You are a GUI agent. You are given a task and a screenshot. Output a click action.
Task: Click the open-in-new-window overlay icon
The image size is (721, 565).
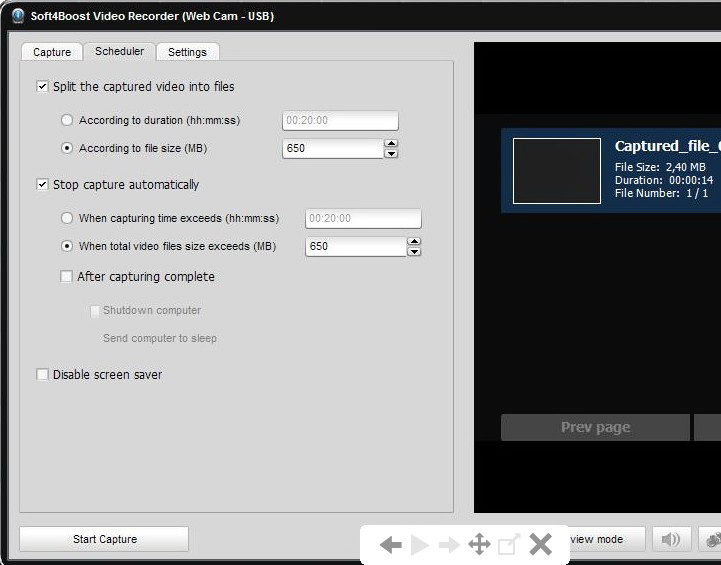click(x=509, y=544)
